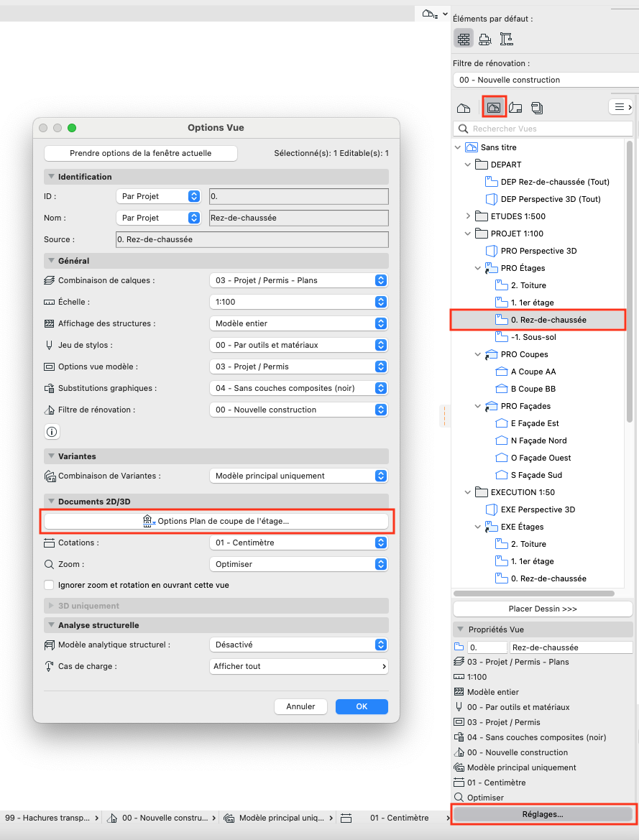Switch to View Map navigator icon
The width and height of the screenshot is (639, 840).
click(x=494, y=108)
